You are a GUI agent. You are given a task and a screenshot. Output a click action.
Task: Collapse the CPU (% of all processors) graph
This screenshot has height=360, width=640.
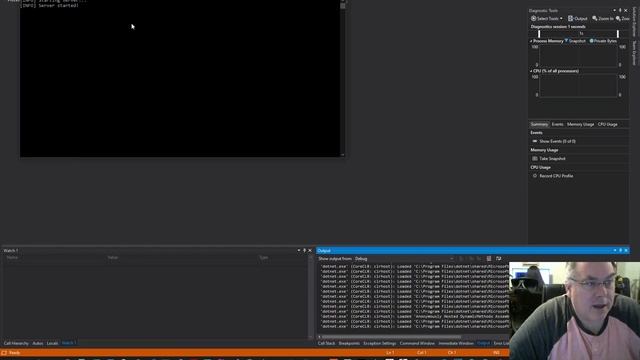pyautogui.click(x=531, y=71)
